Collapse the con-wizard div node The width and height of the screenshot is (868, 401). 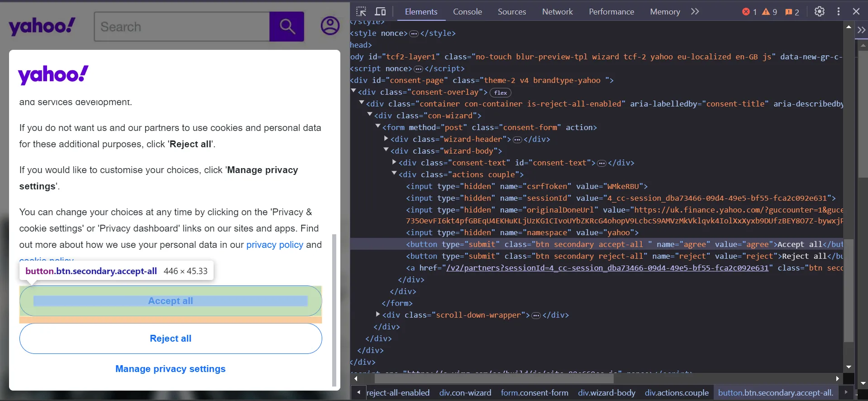(x=370, y=115)
